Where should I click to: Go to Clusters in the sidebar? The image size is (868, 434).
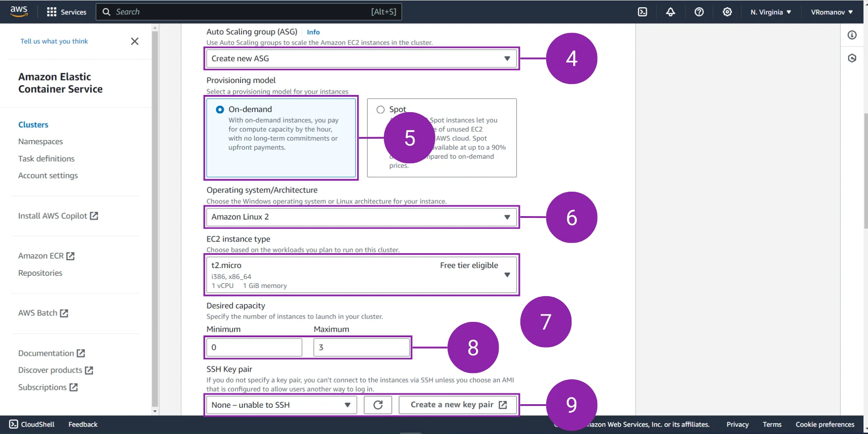(x=33, y=124)
